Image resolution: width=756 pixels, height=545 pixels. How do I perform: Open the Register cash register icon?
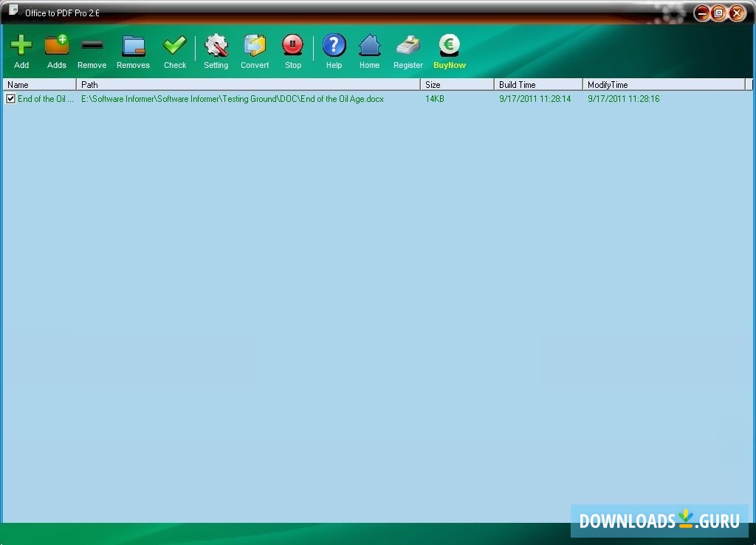click(x=408, y=45)
